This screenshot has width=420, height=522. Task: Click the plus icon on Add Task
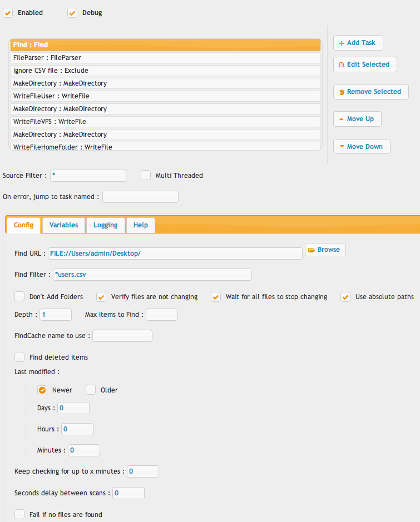point(342,43)
